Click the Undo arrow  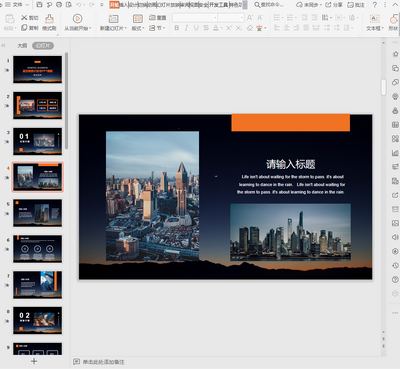click(x=79, y=5)
